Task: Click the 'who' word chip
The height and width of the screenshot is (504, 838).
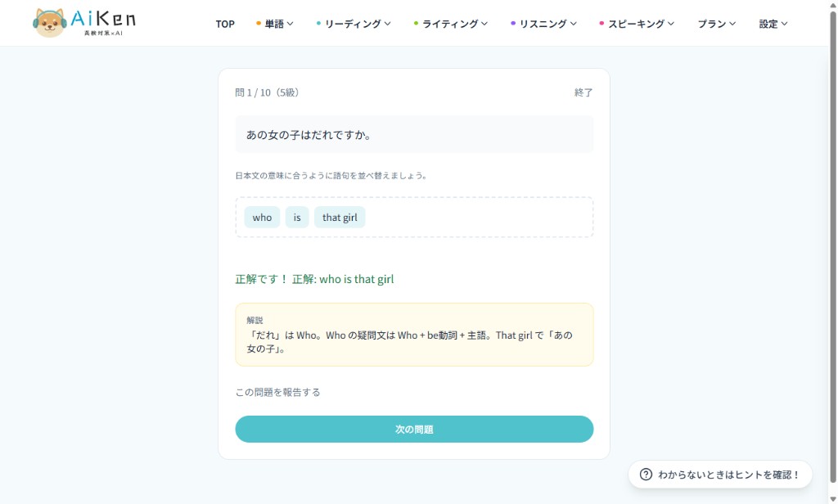Action: click(x=262, y=217)
